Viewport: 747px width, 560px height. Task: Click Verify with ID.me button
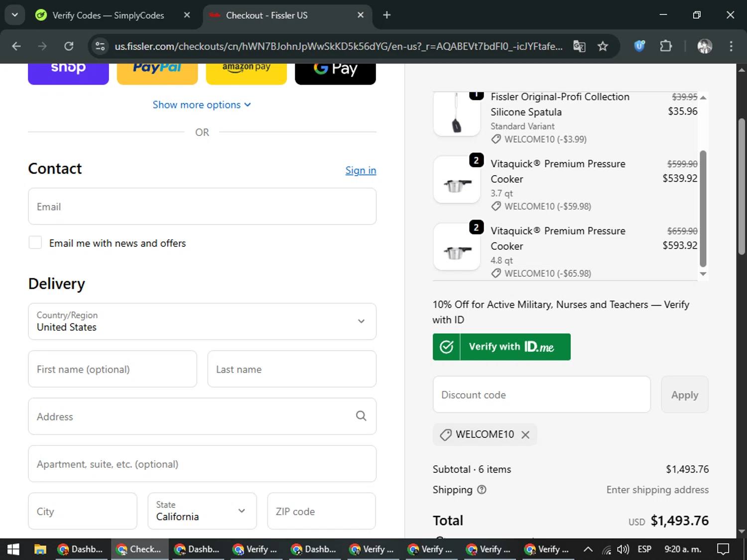(x=501, y=347)
